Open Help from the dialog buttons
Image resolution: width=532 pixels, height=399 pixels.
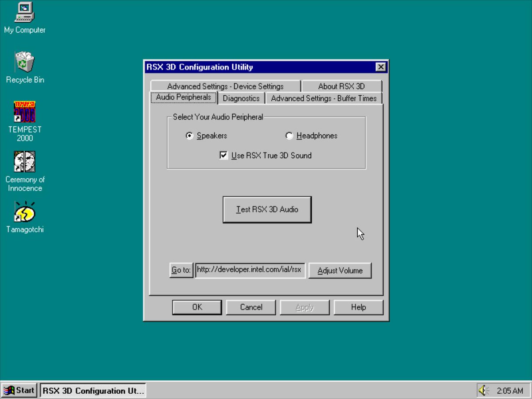coord(358,307)
